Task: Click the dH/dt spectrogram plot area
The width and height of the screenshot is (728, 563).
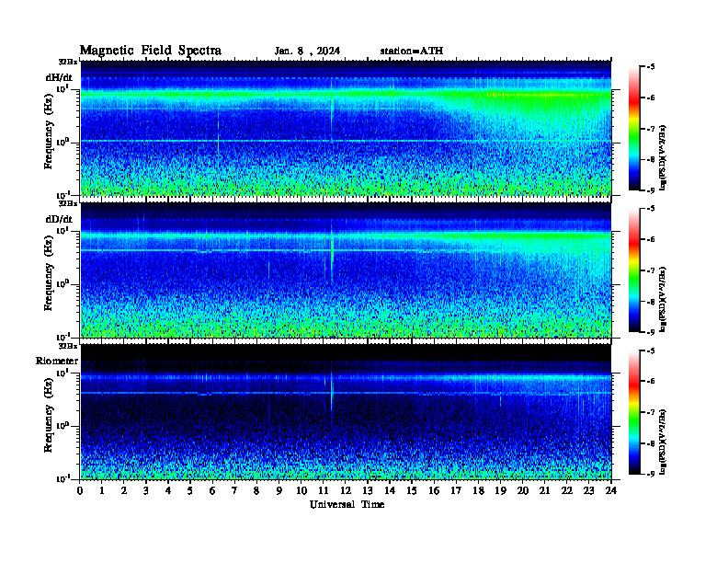Action: click(x=346, y=128)
